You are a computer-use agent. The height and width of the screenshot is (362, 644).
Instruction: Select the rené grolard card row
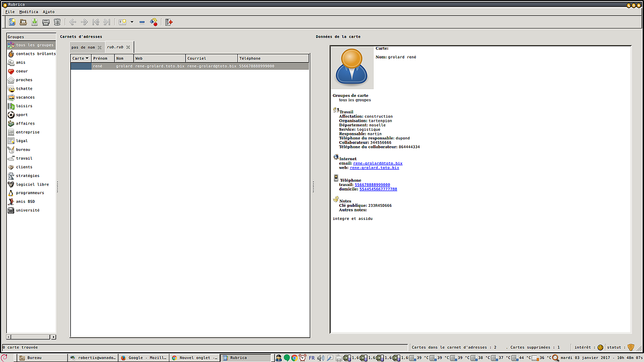click(190, 66)
